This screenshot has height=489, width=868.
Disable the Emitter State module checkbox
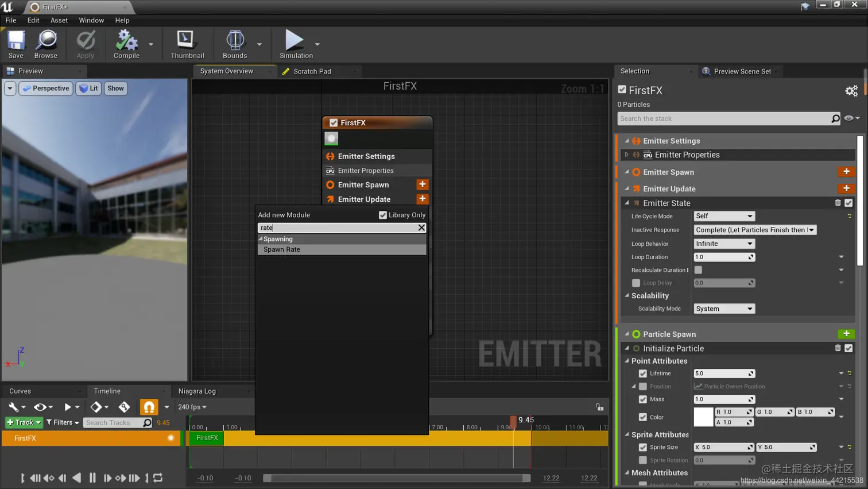[x=848, y=203]
